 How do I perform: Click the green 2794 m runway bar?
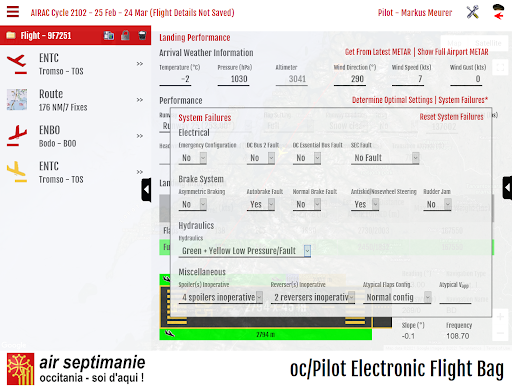(x=266, y=334)
